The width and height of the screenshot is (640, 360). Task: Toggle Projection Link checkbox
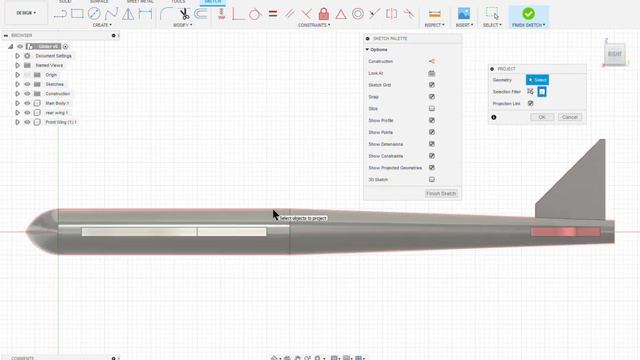point(530,104)
